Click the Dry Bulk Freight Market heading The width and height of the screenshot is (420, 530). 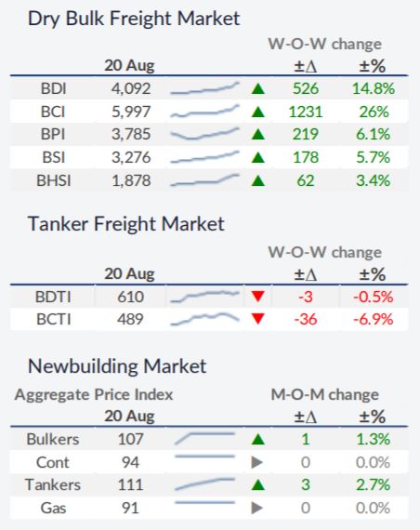(134, 19)
